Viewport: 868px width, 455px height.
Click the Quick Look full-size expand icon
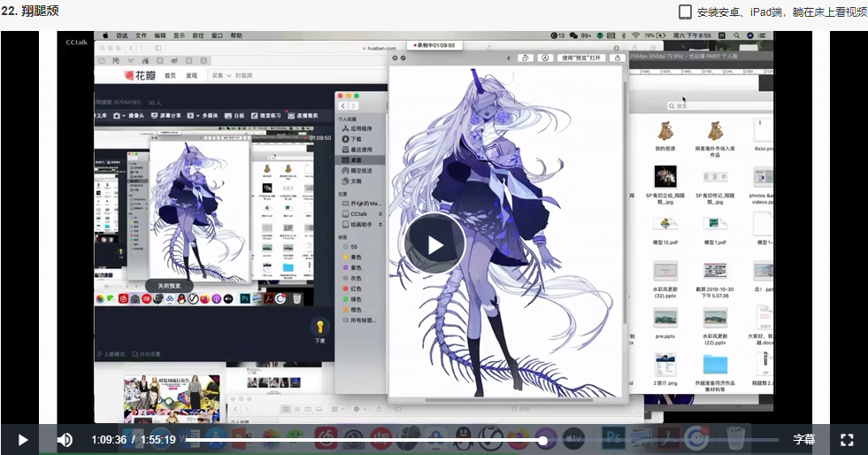pyautogui.click(x=403, y=58)
